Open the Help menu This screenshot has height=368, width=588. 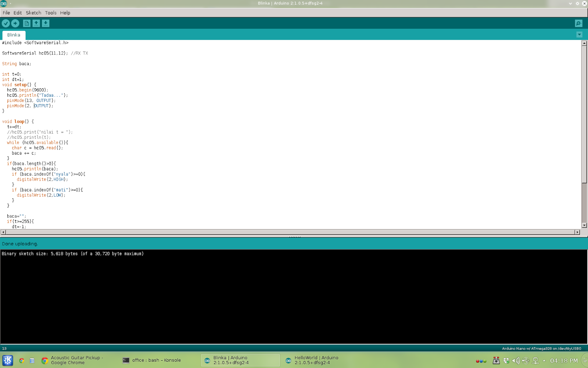[x=65, y=13]
